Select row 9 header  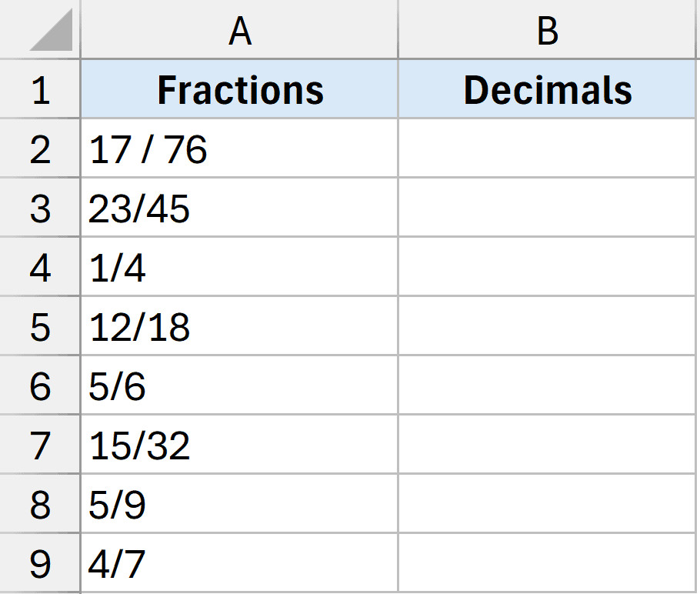pyautogui.click(x=40, y=565)
